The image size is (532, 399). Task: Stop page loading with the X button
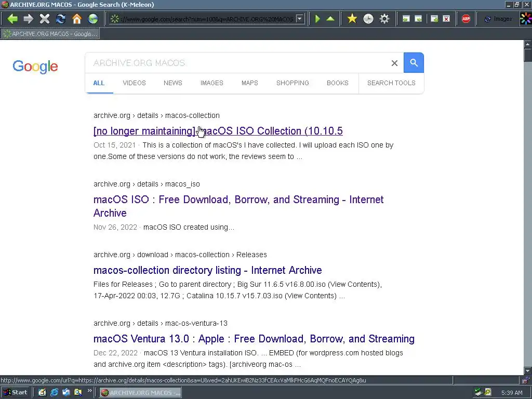click(45, 19)
